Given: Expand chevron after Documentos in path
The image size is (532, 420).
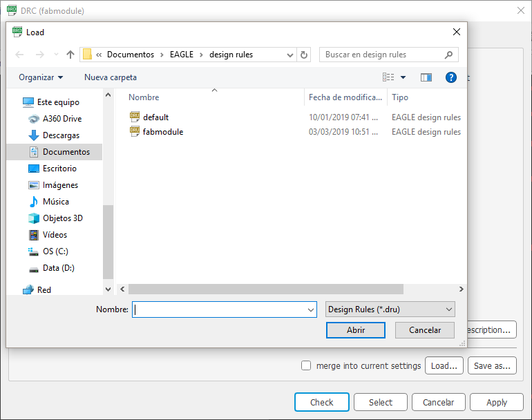Looking at the screenshot, I should [162, 55].
